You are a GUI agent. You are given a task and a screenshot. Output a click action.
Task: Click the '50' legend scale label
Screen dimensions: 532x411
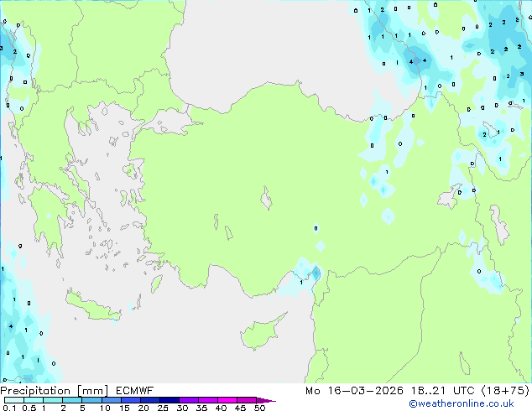click(x=259, y=408)
